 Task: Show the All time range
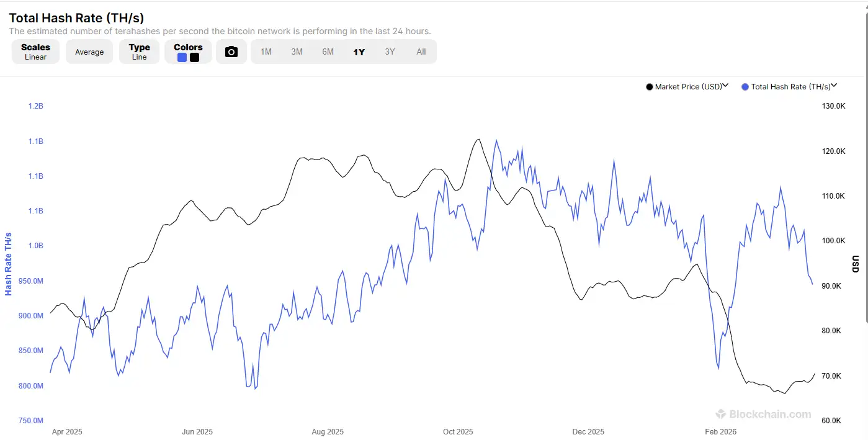click(421, 52)
